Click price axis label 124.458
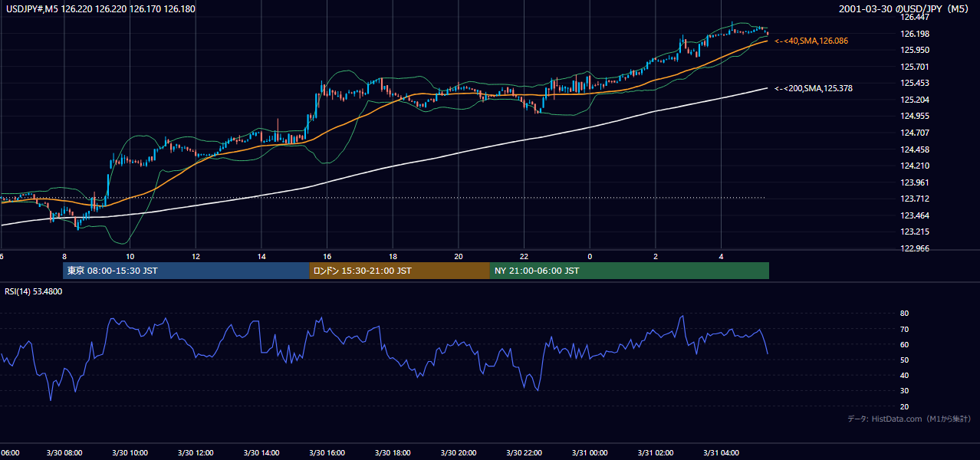The width and height of the screenshot is (980, 460). point(915,149)
